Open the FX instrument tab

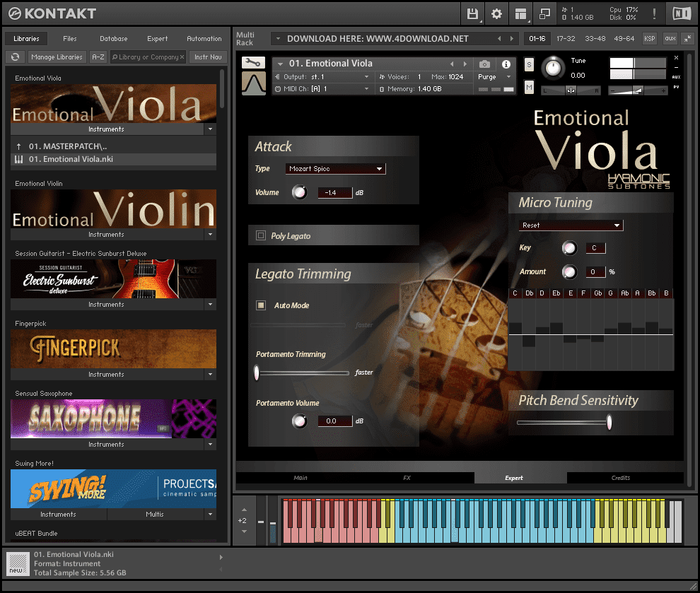(407, 478)
